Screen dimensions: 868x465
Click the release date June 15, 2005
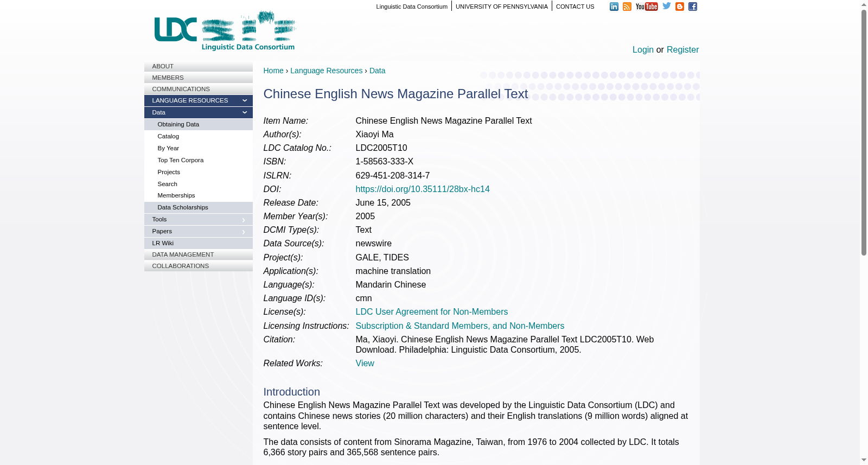click(x=383, y=202)
